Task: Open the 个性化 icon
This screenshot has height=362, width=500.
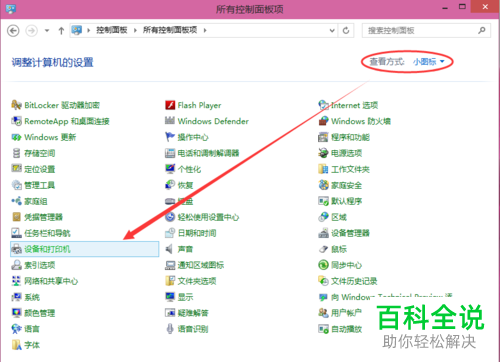Action: click(x=170, y=169)
